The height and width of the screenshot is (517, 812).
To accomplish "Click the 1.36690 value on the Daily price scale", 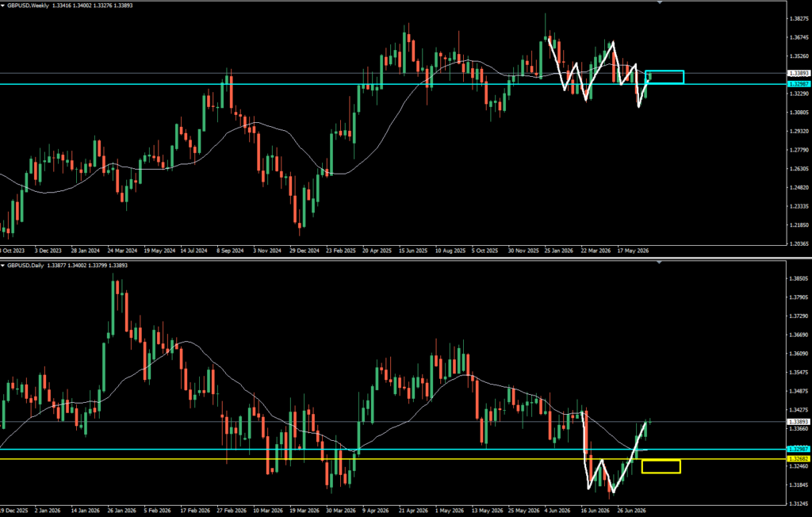I will (799, 335).
